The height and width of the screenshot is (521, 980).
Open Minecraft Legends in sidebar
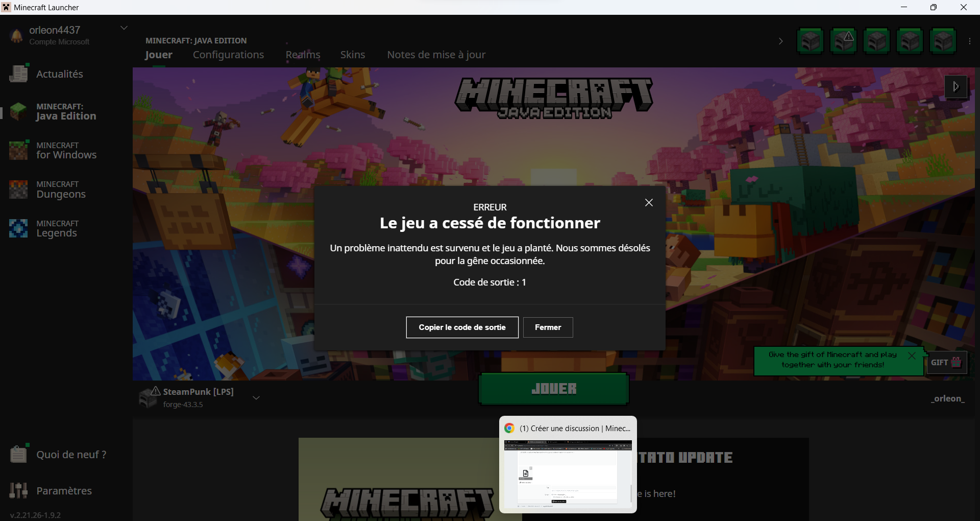[43, 229]
